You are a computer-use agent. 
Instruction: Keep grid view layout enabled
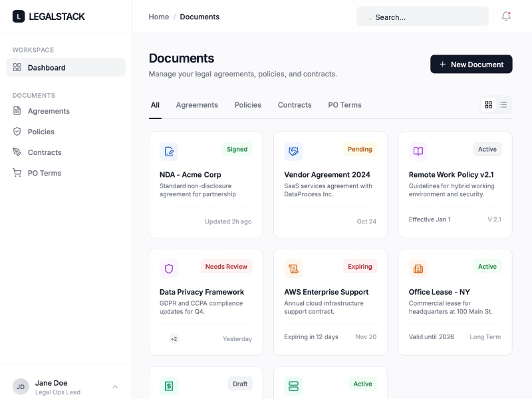coord(489,104)
